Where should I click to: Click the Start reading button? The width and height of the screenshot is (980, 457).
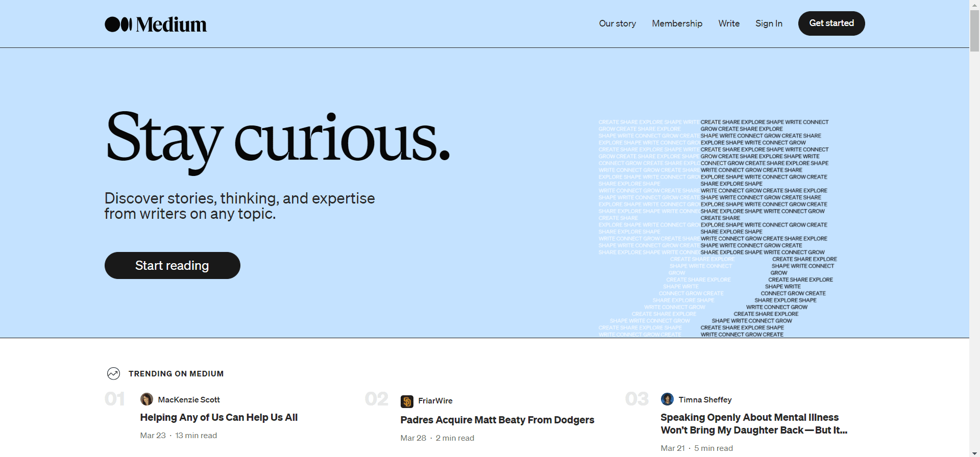tap(173, 265)
